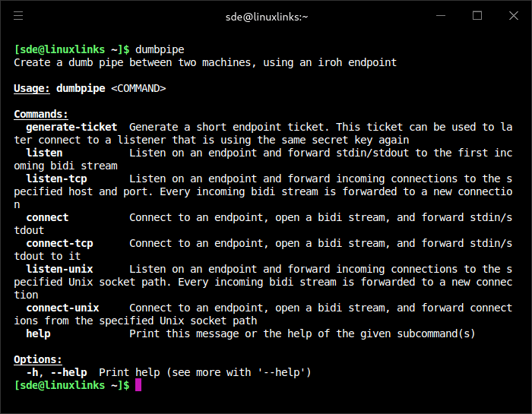Click the bold help subcommand in Commands list
Screen dimensions: 532x414
click(x=38, y=333)
